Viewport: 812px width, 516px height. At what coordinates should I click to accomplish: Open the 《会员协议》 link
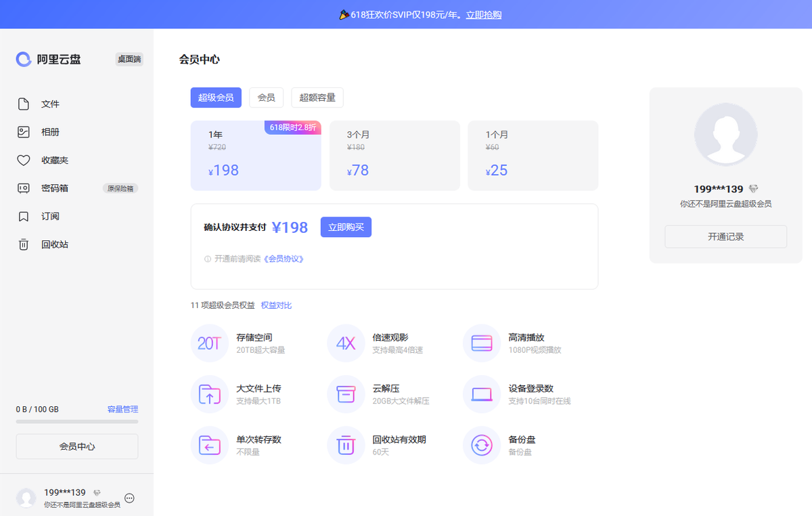(283, 259)
